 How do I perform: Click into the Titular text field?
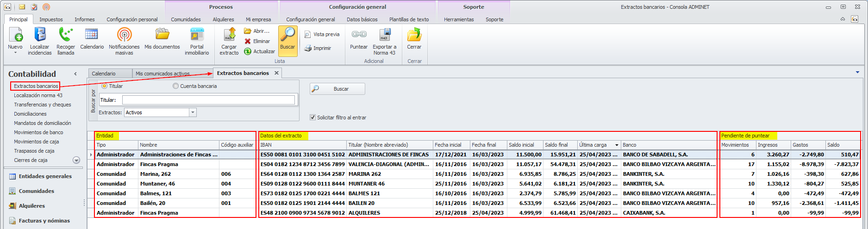tap(208, 100)
